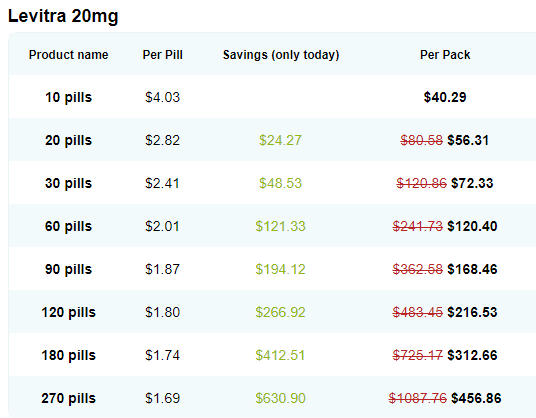
Task: Select the 20 pills product name
Action: [68, 140]
